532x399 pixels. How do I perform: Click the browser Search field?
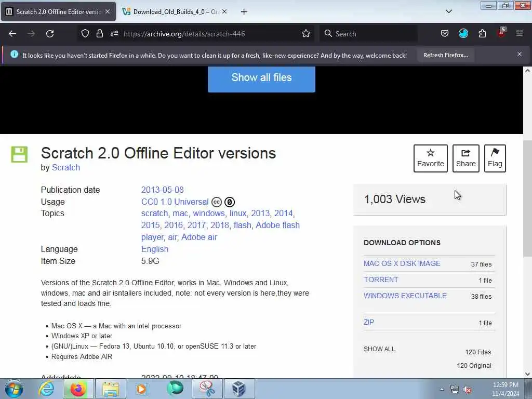[x=368, y=34]
